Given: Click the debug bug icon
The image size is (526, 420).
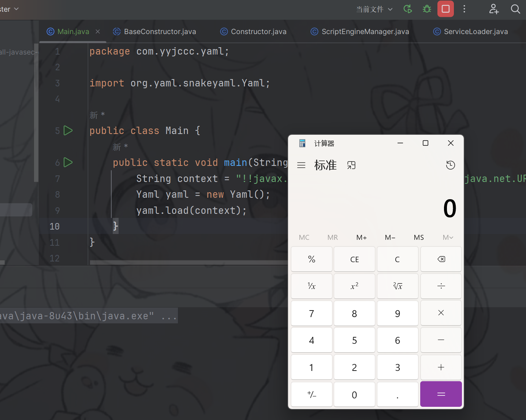Looking at the screenshot, I should click(x=427, y=9).
